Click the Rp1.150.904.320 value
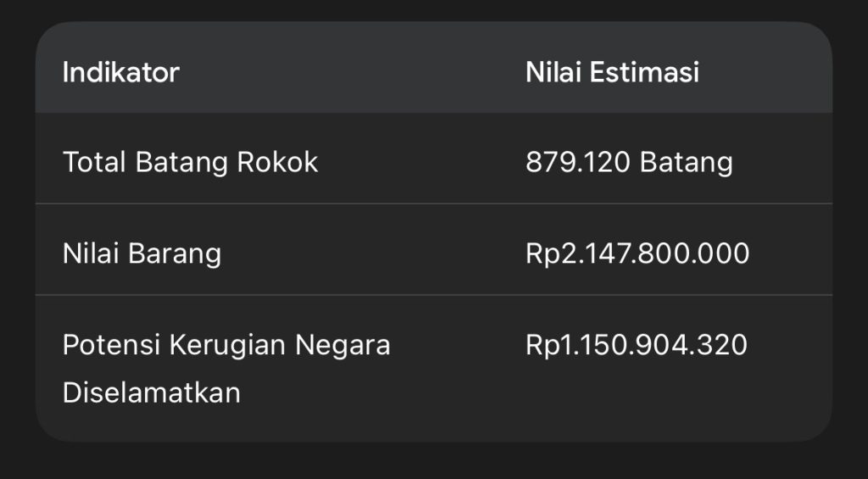868x479 pixels. pyautogui.click(x=637, y=345)
